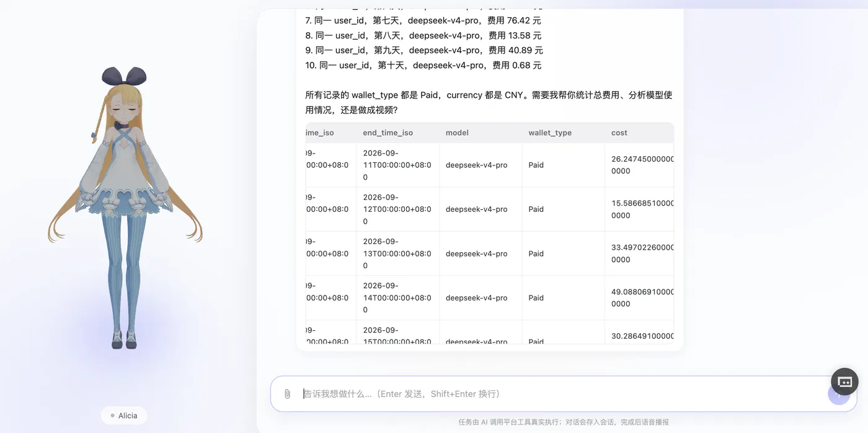Click the cost column header
The height and width of the screenshot is (433, 868).
[619, 133]
